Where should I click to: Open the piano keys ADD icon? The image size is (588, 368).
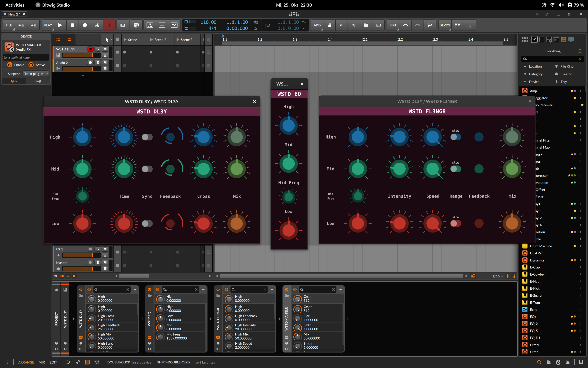pyautogui.click(x=329, y=25)
